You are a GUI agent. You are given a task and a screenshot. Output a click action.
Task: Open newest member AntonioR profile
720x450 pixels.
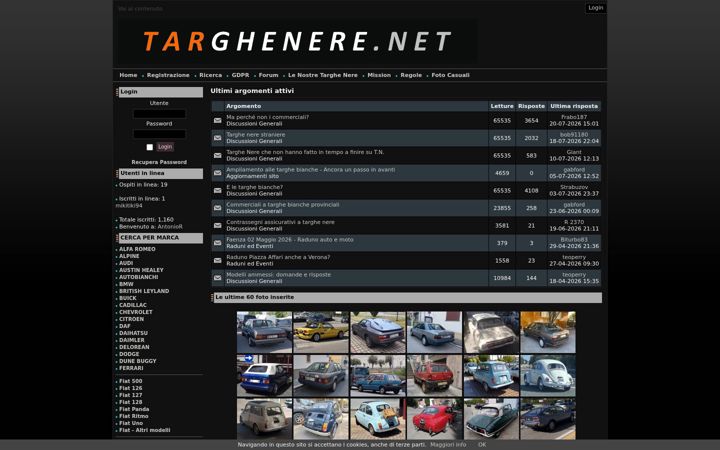[170, 227]
